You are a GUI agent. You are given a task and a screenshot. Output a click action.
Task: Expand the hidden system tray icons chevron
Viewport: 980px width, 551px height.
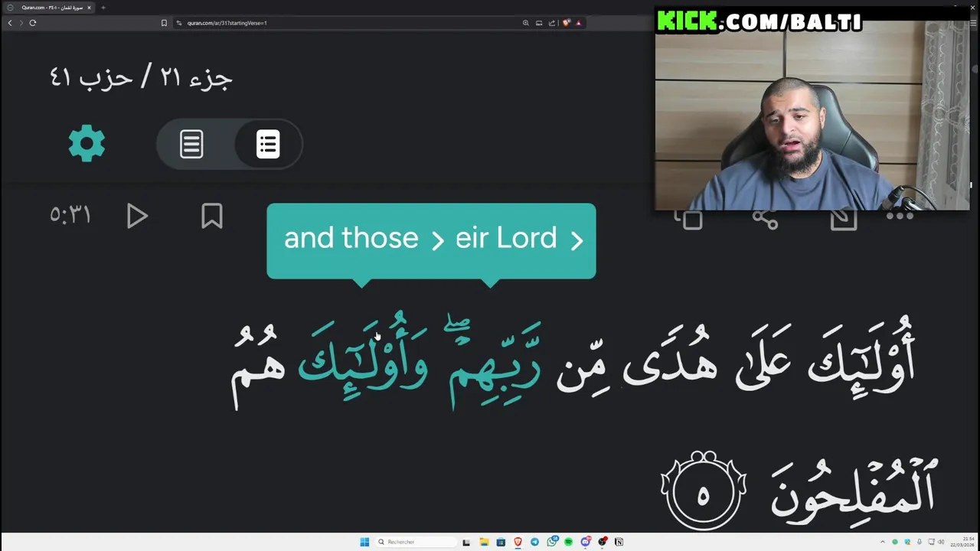pyautogui.click(x=883, y=542)
